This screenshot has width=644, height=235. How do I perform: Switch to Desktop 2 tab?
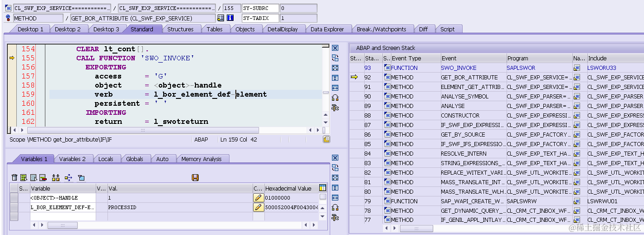pyautogui.click(x=68, y=29)
